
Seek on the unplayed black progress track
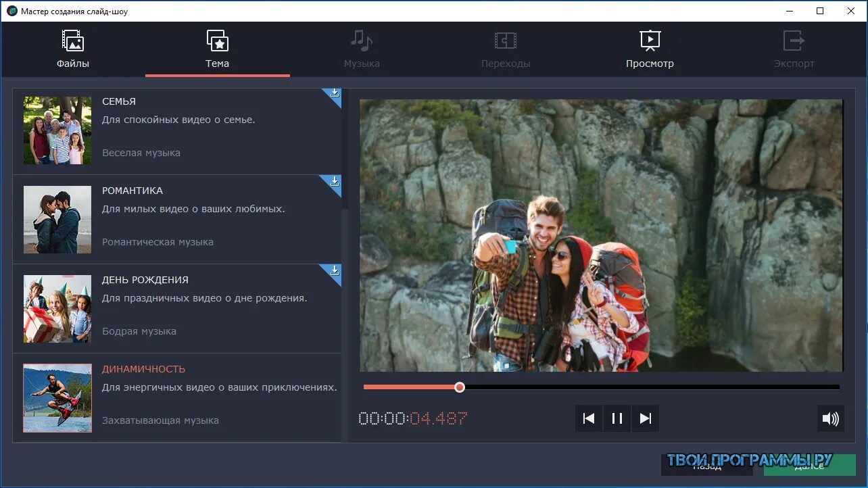point(652,387)
